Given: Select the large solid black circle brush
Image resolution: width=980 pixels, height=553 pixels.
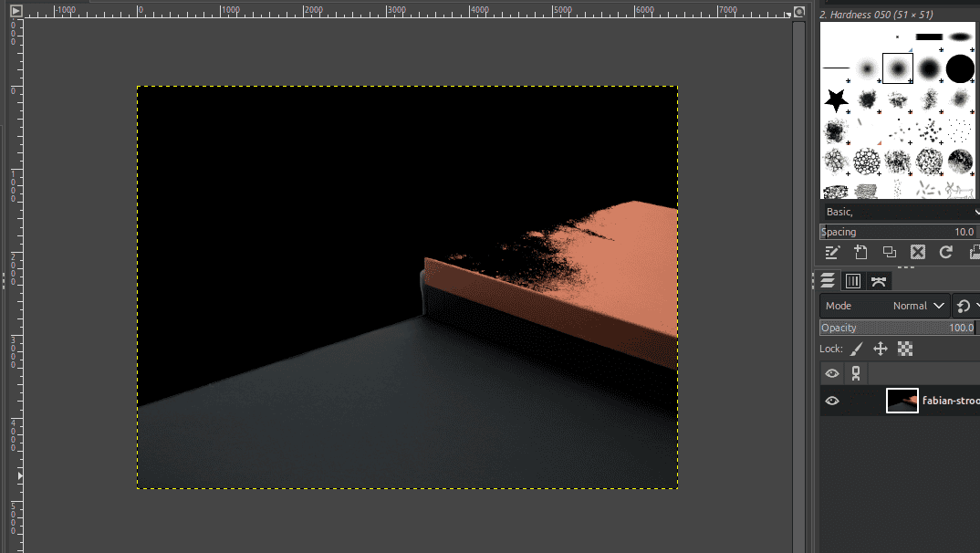Looking at the screenshot, I should click(x=960, y=68).
